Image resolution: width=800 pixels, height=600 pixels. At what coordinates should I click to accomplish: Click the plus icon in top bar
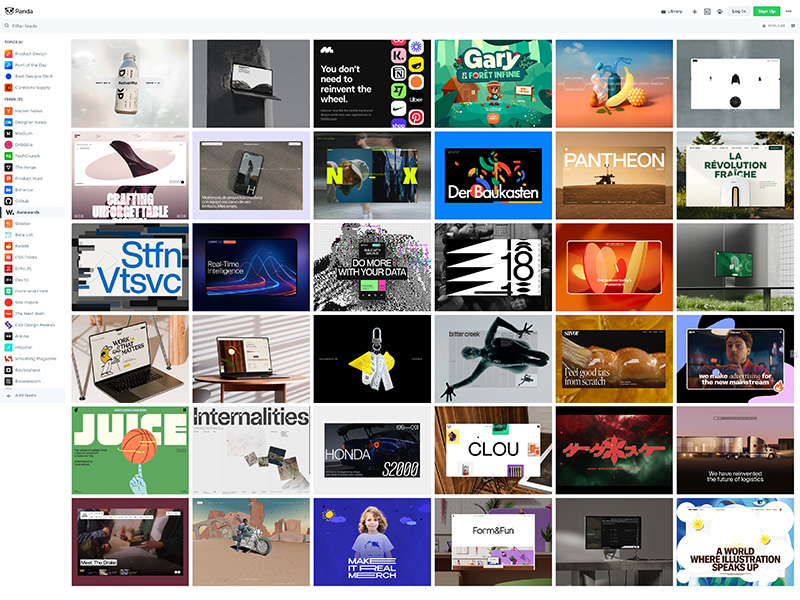click(695, 11)
